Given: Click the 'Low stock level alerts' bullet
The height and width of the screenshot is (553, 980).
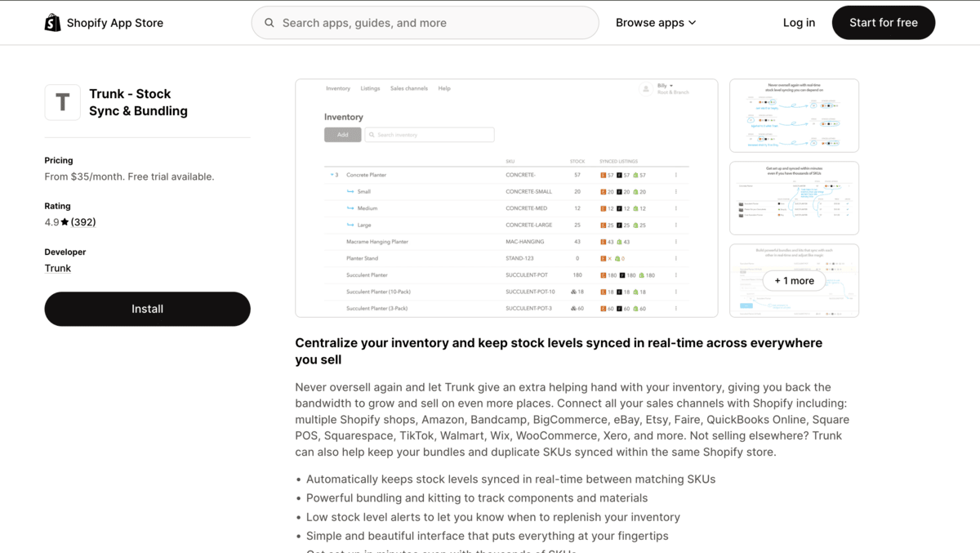Looking at the screenshot, I should coord(493,517).
